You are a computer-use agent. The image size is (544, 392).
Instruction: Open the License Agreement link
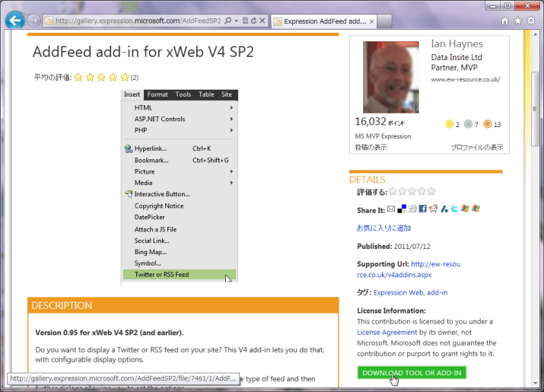[x=387, y=333]
